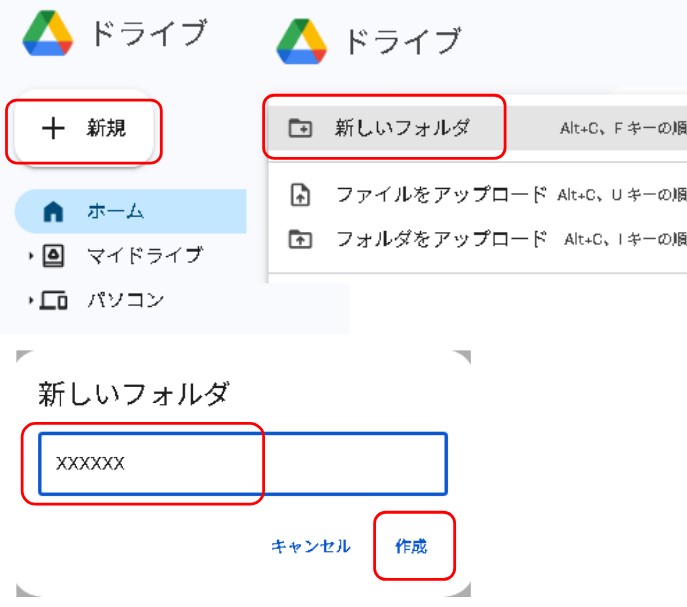Image resolution: width=687 pixels, height=607 pixels.
Task: Click the second Google Drive logo
Action: (x=302, y=41)
